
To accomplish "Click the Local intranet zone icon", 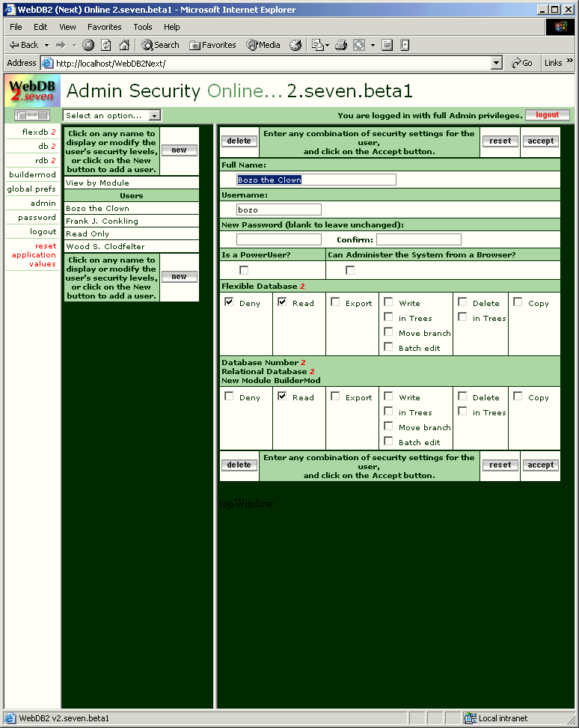I will 470,718.
